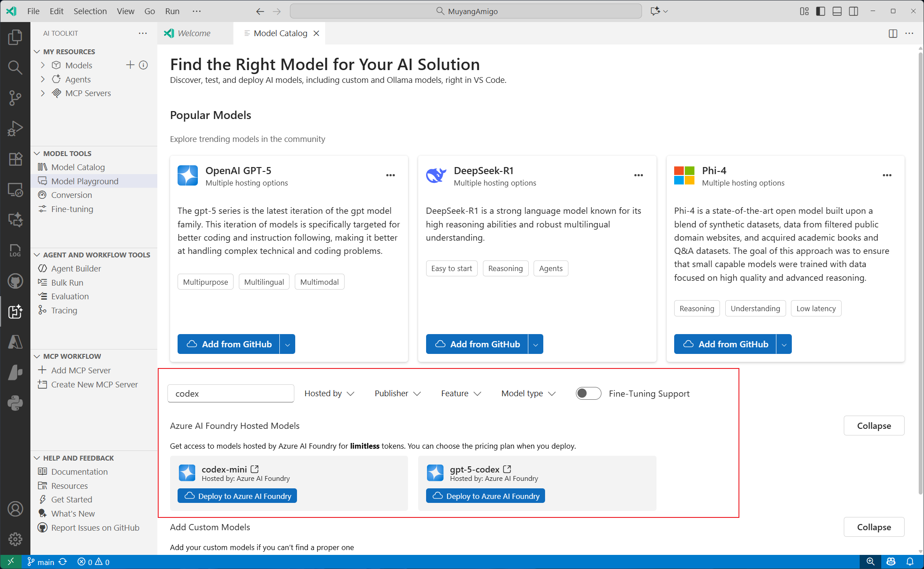The width and height of the screenshot is (924, 569).
Task: Open Run and Debug view icon
Action: tap(15, 128)
